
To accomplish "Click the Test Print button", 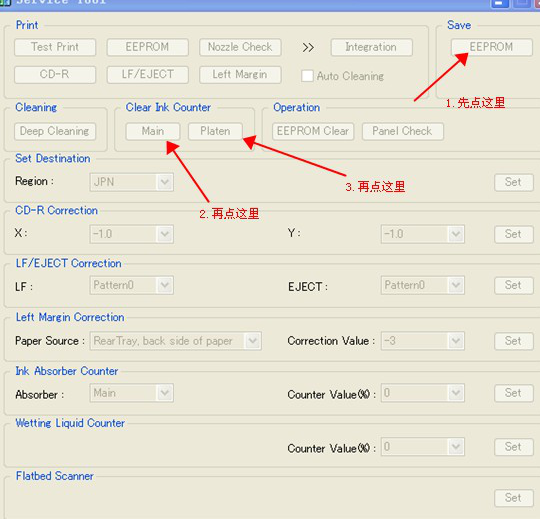I will pyautogui.click(x=55, y=47).
